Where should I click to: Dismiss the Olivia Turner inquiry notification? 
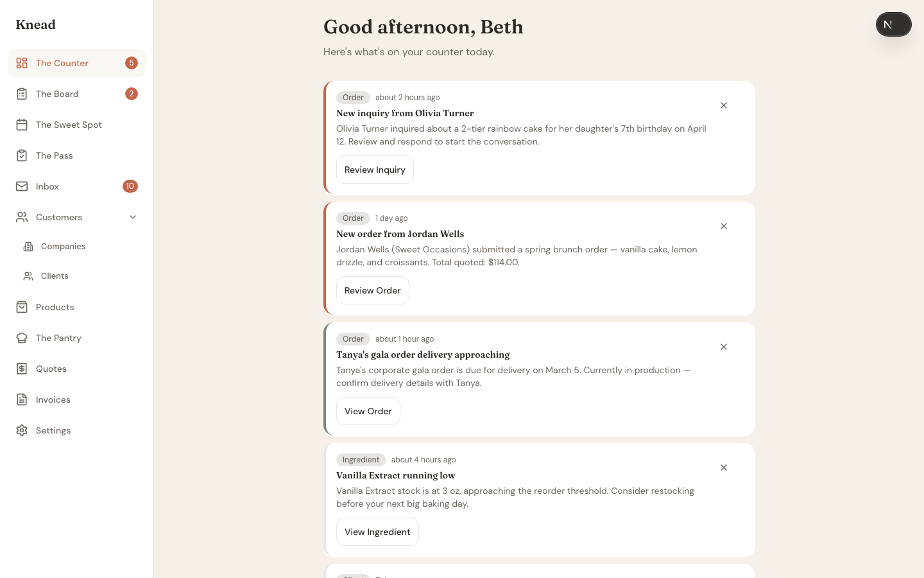724,105
